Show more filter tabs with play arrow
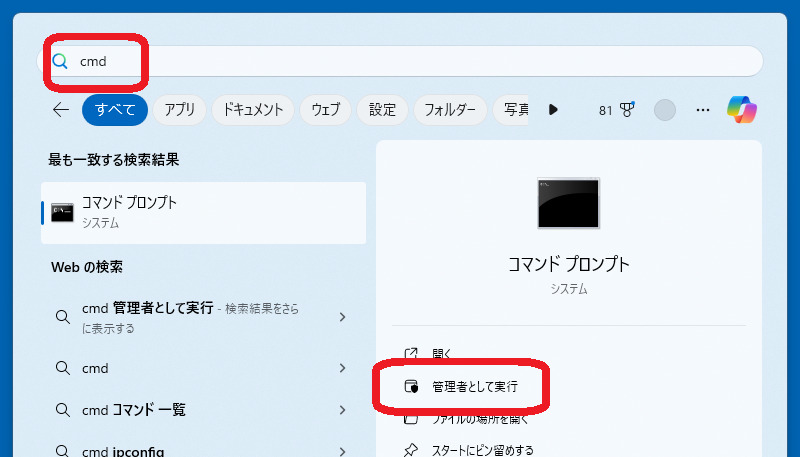This screenshot has width=800, height=457. 553,110
